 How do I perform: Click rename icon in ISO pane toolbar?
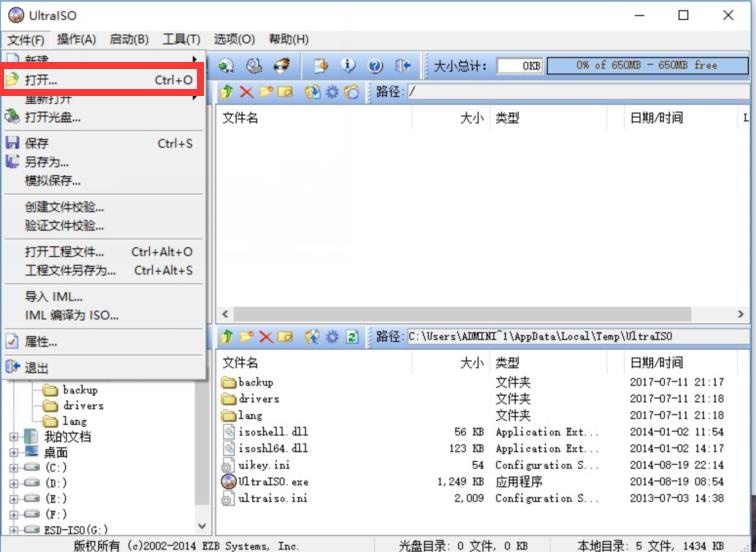pyautogui.click(x=285, y=92)
